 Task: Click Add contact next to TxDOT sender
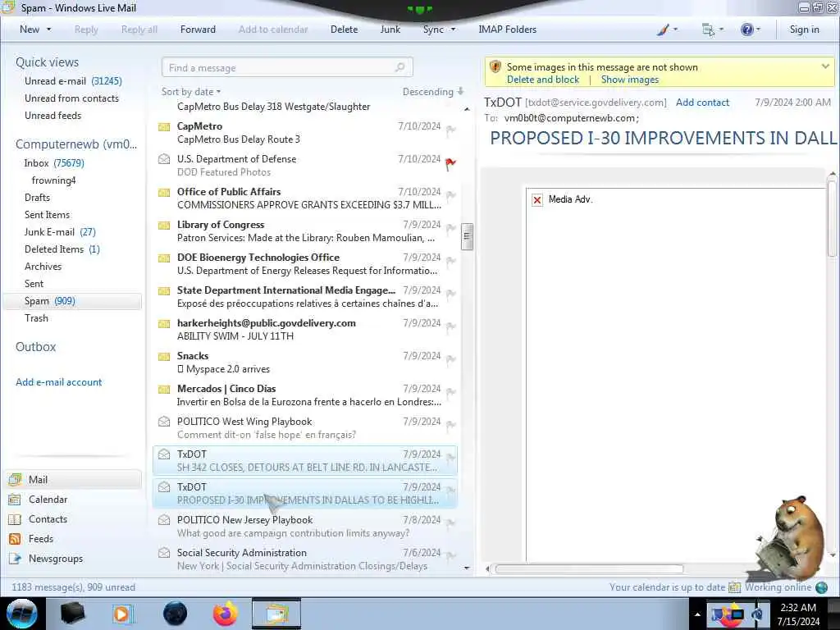point(702,103)
